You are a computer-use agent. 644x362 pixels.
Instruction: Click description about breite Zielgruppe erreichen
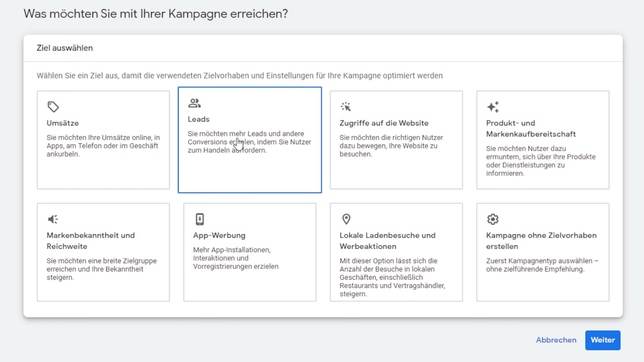point(102,269)
